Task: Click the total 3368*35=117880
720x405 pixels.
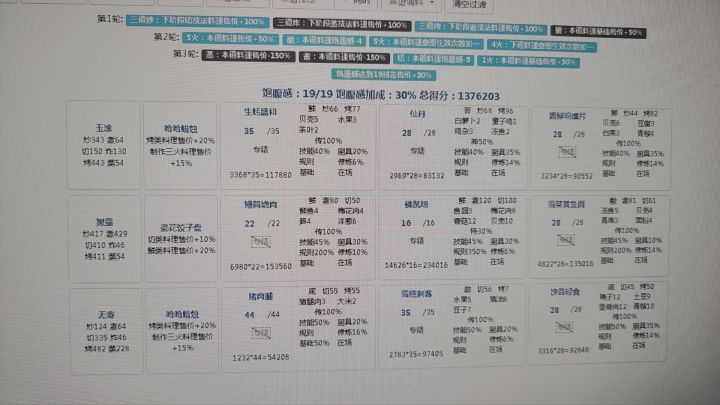Action: (261, 175)
